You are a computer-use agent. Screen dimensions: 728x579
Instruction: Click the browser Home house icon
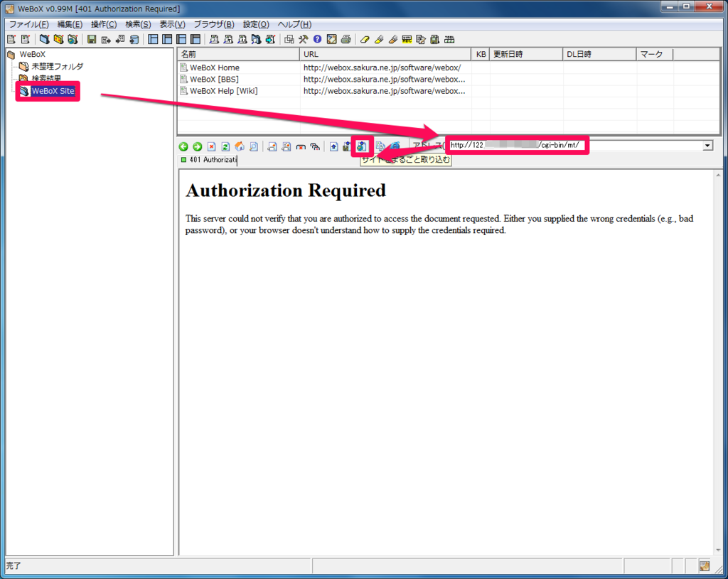pyautogui.click(x=240, y=146)
